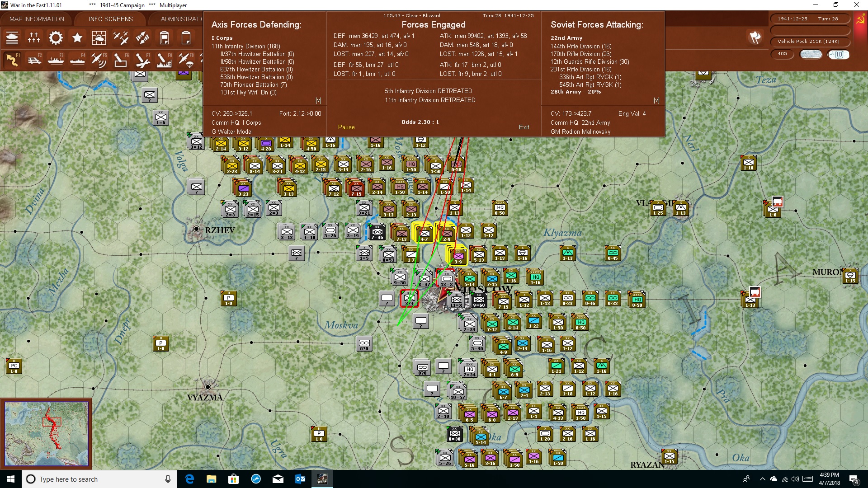This screenshot has width=868, height=488.
Task: Select Rail mode (F2) icon
Action: pos(34,60)
